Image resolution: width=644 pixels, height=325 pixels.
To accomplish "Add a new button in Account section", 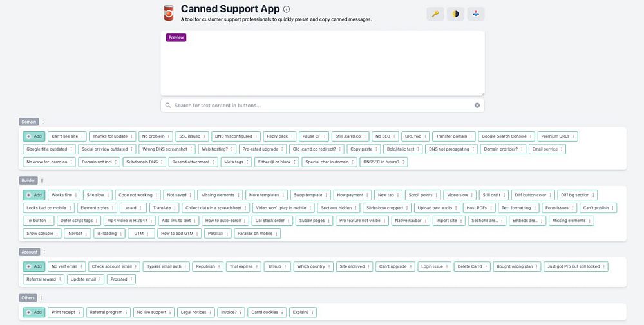I will coord(34,266).
